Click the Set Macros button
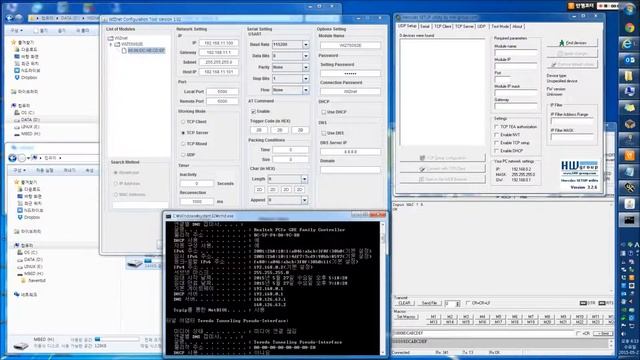The width and height of the screenshot is (640, 360). pos(406,317)
